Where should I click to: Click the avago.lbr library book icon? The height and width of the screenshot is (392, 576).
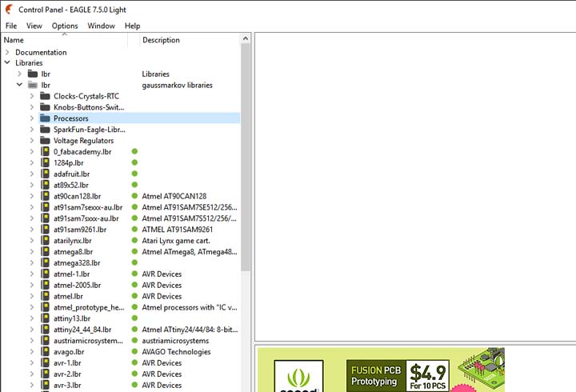(45, 351)
